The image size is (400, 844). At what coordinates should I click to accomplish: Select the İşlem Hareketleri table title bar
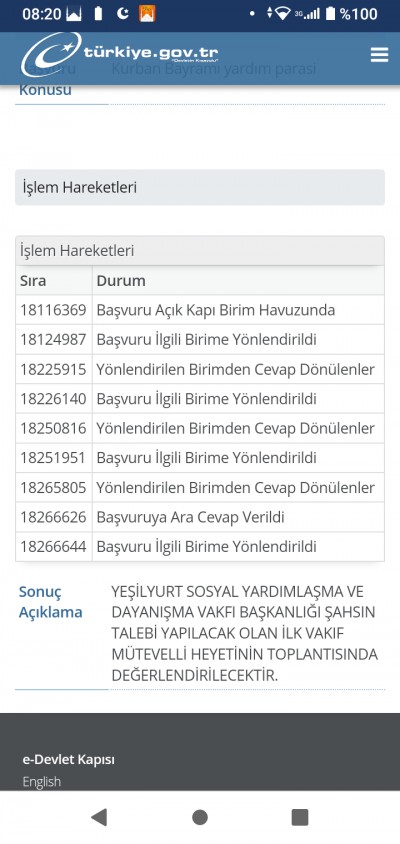pyautogui.click(x=200, y=251)
